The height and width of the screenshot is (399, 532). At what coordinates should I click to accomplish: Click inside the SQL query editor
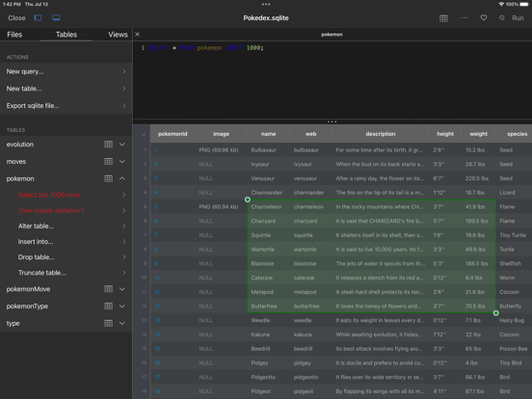332,80
